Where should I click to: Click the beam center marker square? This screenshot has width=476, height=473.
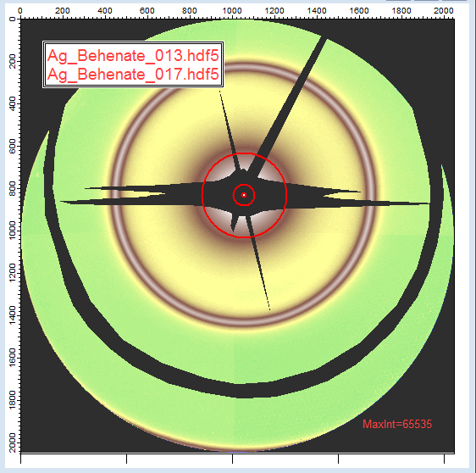[244, 195]
